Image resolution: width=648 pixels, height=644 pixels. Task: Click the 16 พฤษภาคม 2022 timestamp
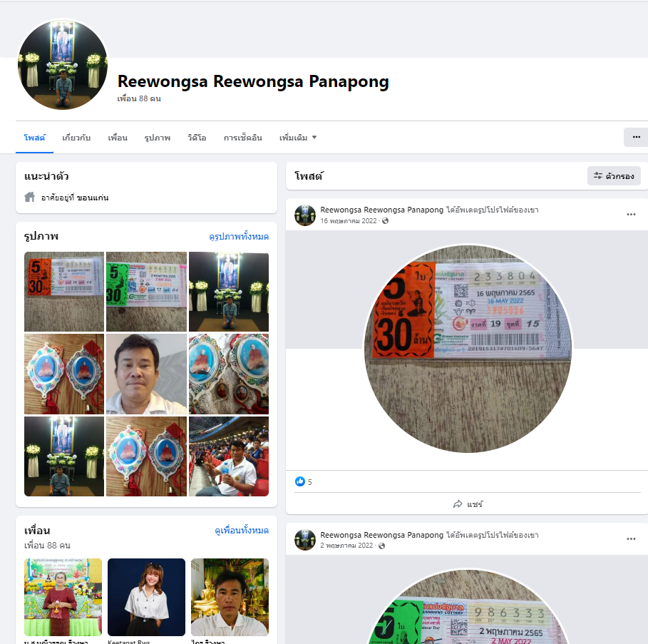coord(349,221)
